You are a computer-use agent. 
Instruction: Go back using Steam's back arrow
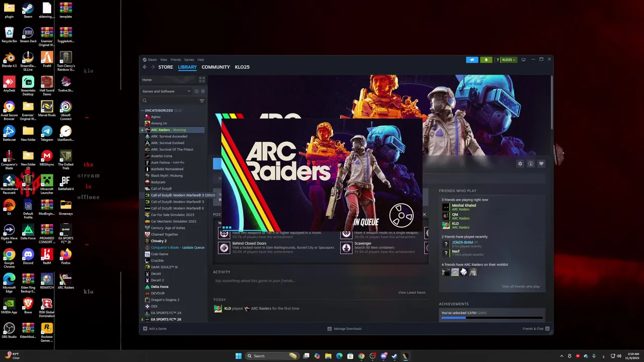click(x=145, y=67)
